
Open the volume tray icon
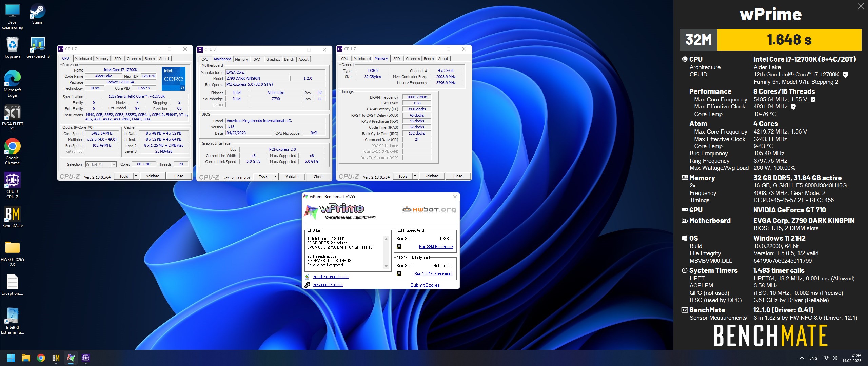[834, 358]
